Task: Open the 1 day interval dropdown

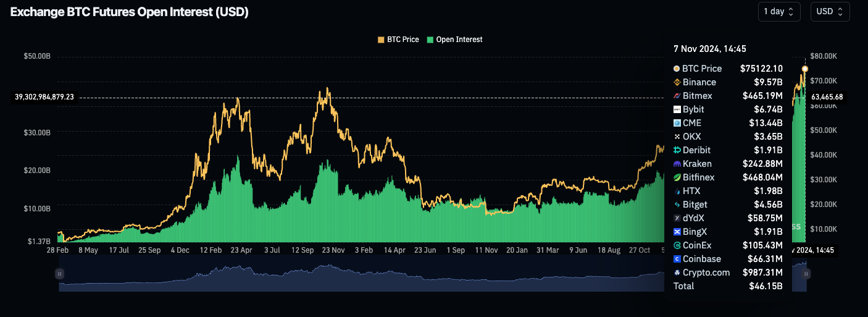Action: [779, 11]
